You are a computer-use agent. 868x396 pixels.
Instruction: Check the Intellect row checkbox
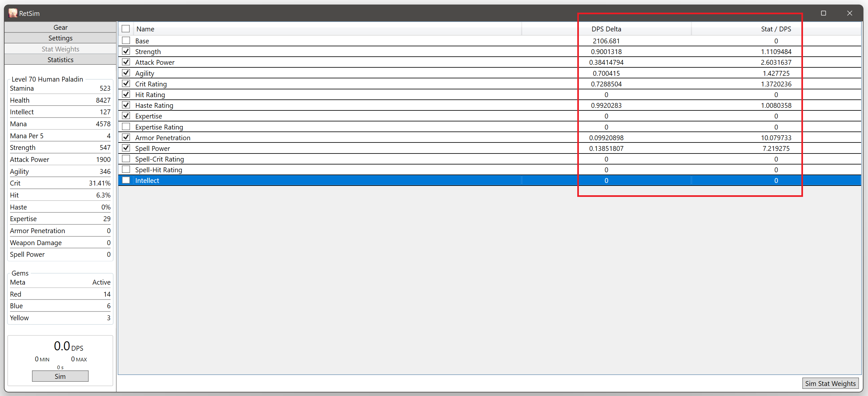pos(126,180)
